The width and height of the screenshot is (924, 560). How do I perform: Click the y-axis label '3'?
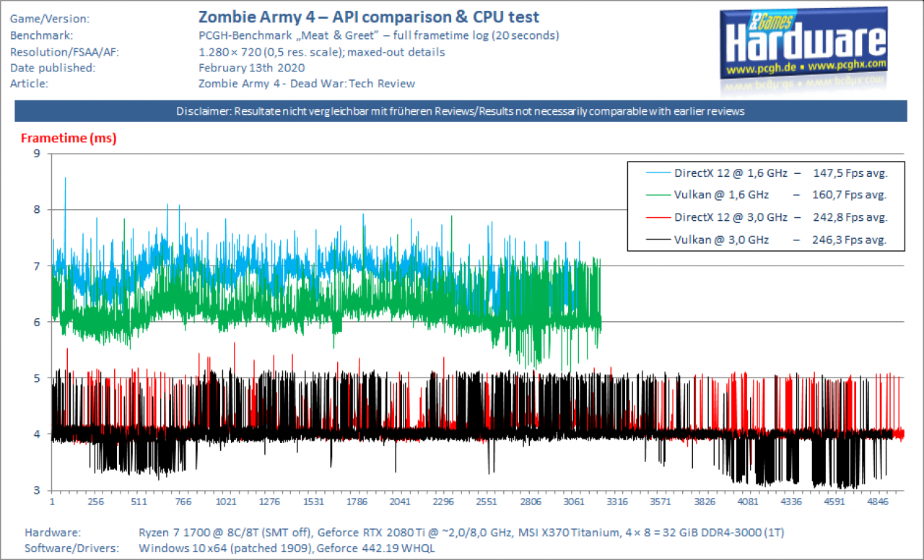(37, 491)
